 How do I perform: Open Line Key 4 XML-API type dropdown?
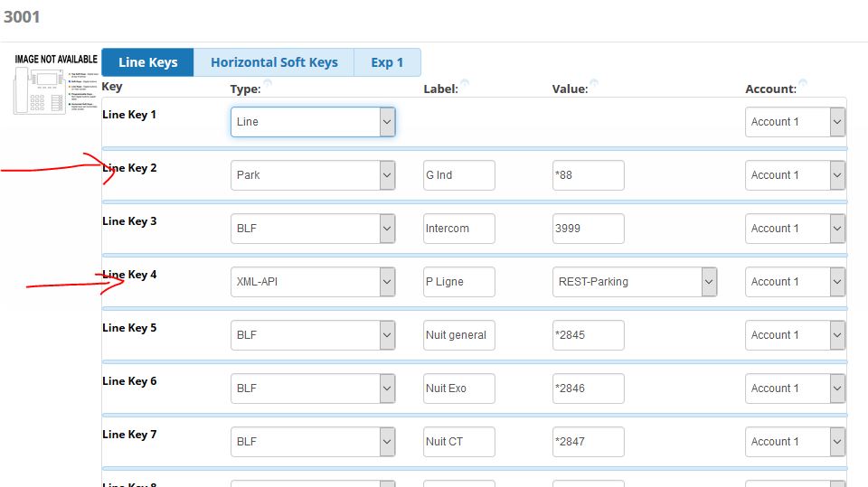(x=313, y=282)
